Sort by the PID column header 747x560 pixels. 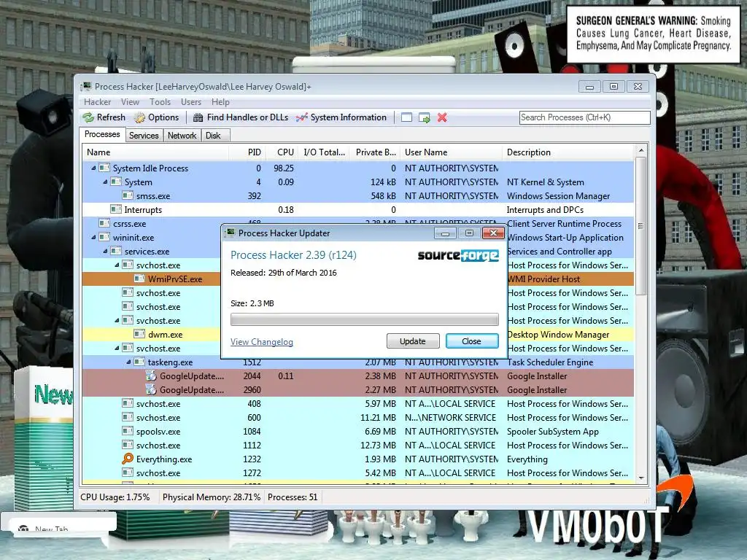[247, 152]
